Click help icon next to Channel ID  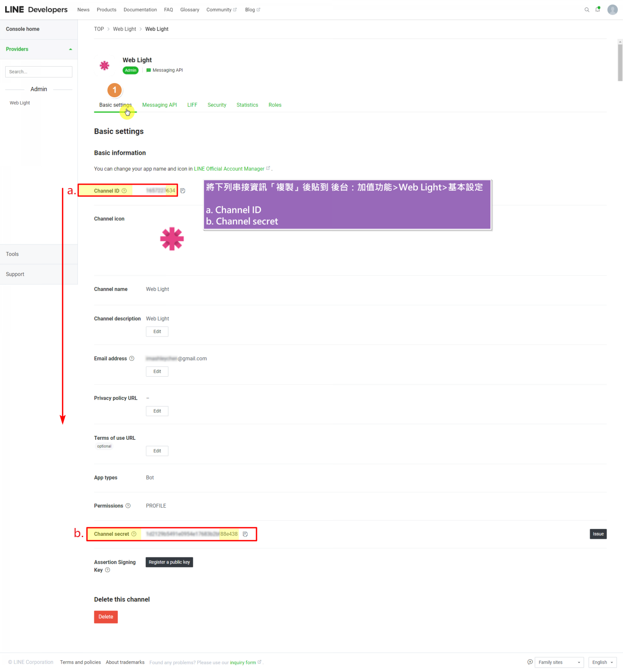tap(124, 191)
